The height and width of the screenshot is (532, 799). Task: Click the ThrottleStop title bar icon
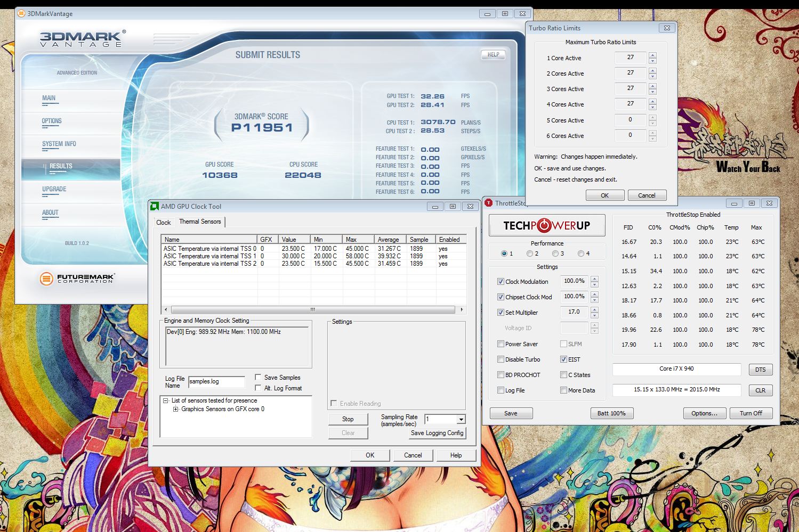(x=489, y=203)
